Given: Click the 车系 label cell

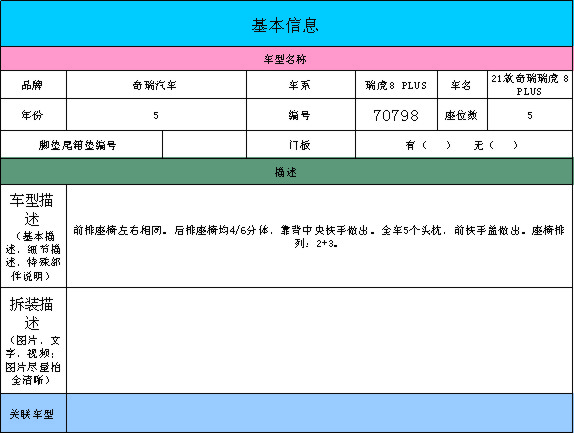Looking at the screenshot, I should pyautogui.click(x=301, y=85).
